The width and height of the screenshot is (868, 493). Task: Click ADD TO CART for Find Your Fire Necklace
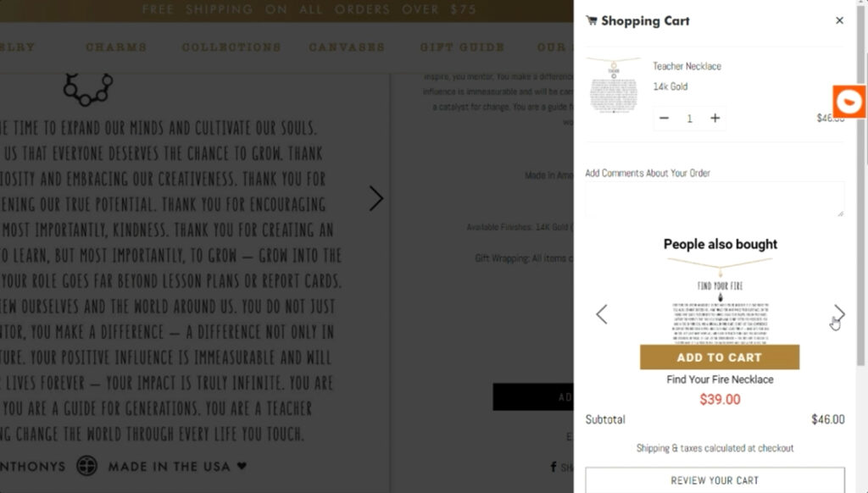pos(719,357)
